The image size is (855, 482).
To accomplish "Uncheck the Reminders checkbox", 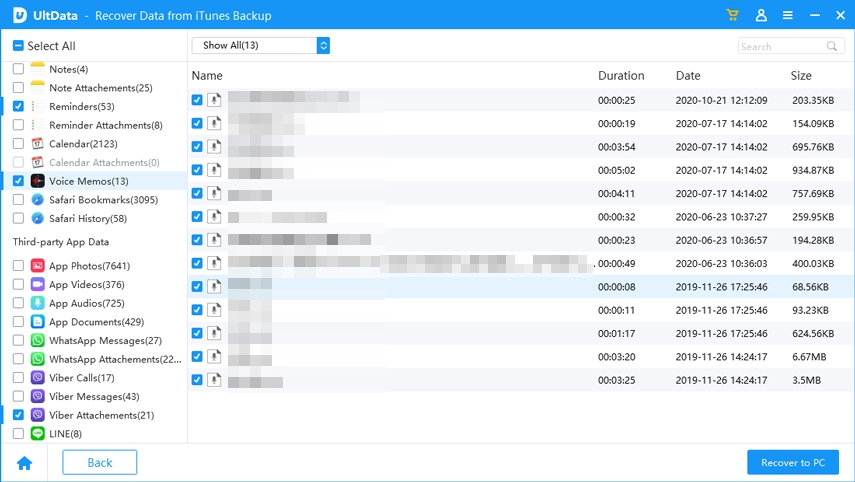I will [18, 106].
